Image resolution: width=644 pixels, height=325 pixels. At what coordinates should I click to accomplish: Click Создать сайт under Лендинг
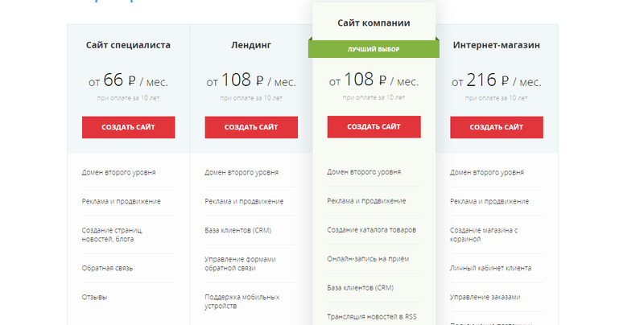tap(251, 127)
